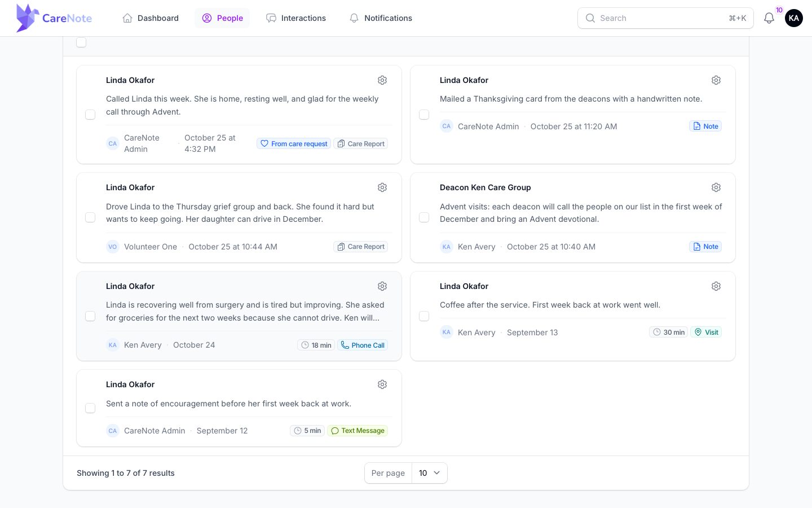Click the From care request badge

pos(294,143)
